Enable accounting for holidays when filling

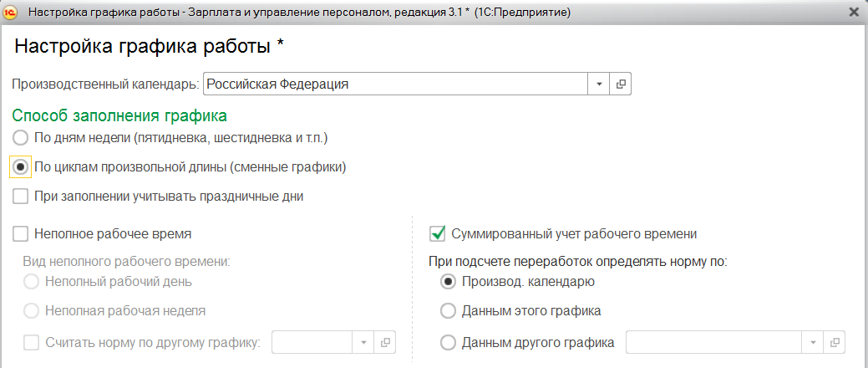pos(21,197)
